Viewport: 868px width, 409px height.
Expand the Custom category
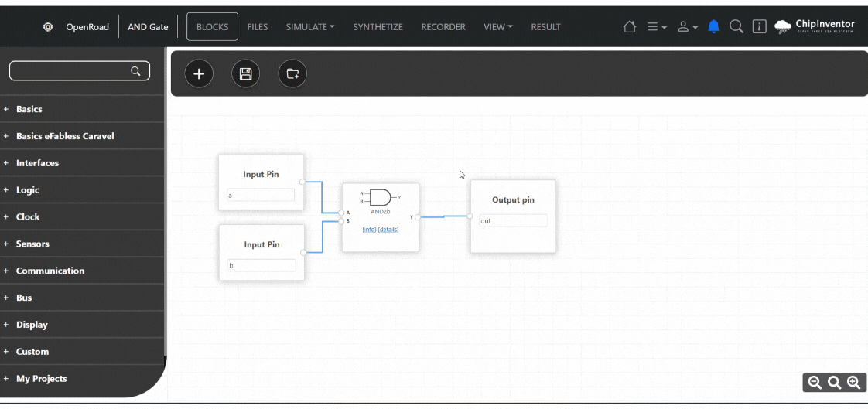(x=82, y=352)
